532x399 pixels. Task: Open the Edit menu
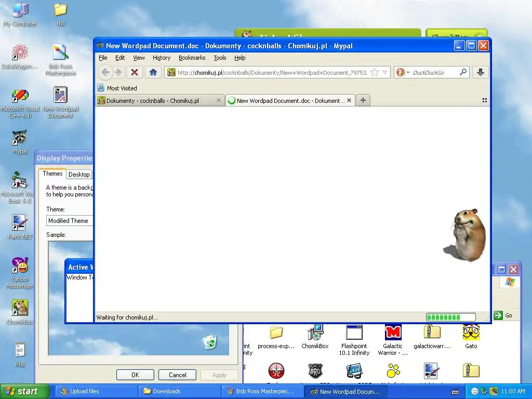(120, 58)
